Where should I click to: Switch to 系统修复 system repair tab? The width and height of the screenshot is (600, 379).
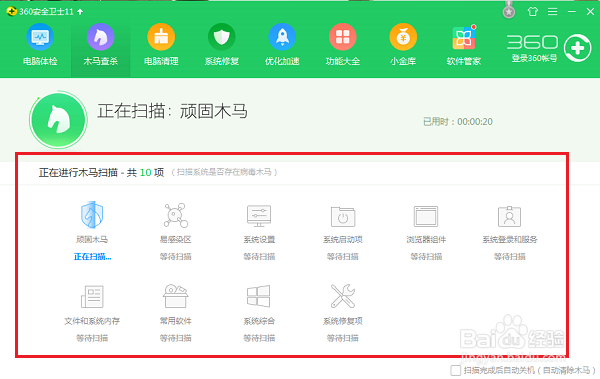click(x=222, y=45)
